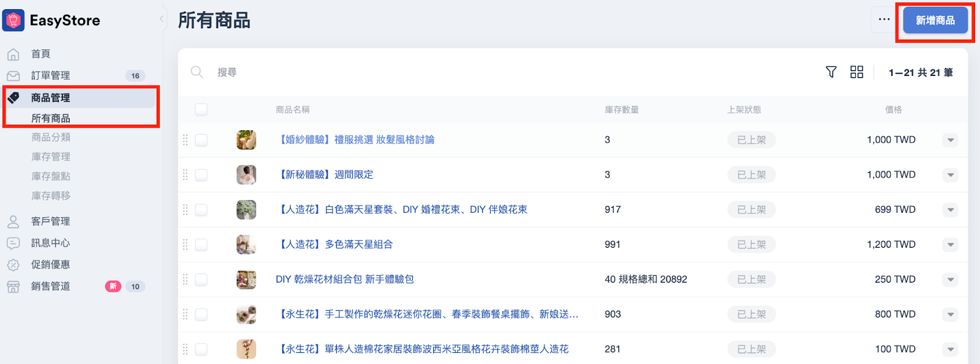Screen dimensions: 980x364
Task: Open dropdown arrow for DIY 乾燥花材組合包 row
Action: point(950,280)
